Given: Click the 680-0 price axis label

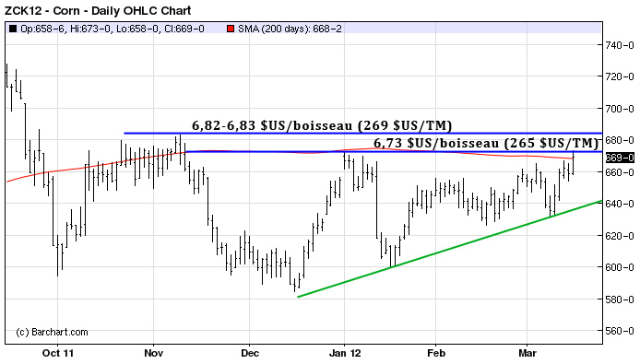Looking at the screenshot, I should point(620,140).
